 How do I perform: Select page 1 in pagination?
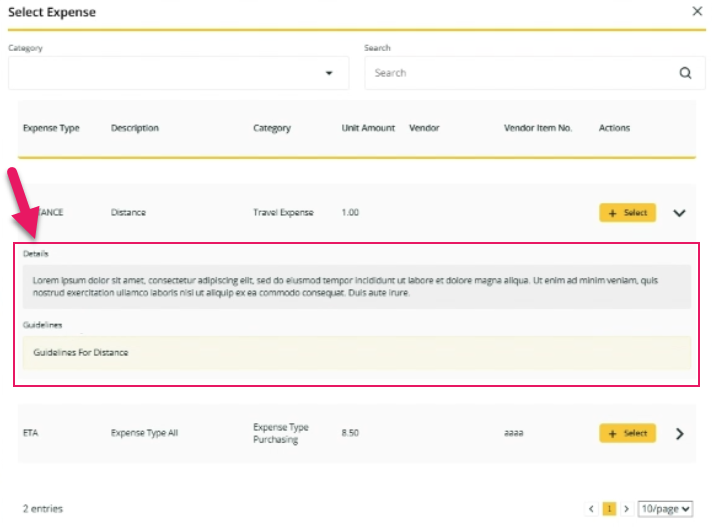[x=609, y=509]
